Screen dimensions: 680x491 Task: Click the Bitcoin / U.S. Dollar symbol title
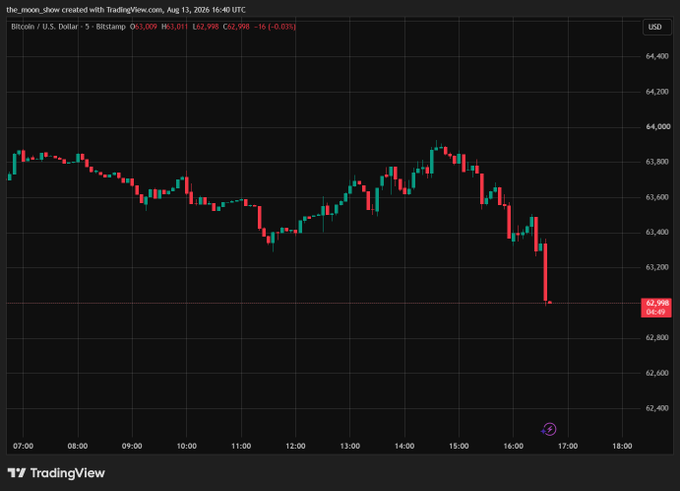[44, 27]
